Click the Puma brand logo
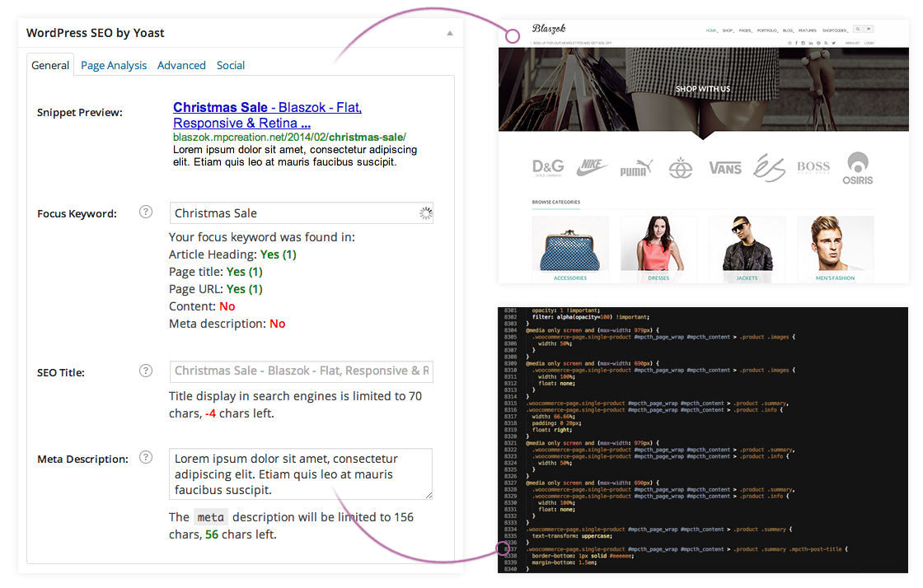Image resolution: width=923 pixels, height=588 pixels. (x=636, y=168)
